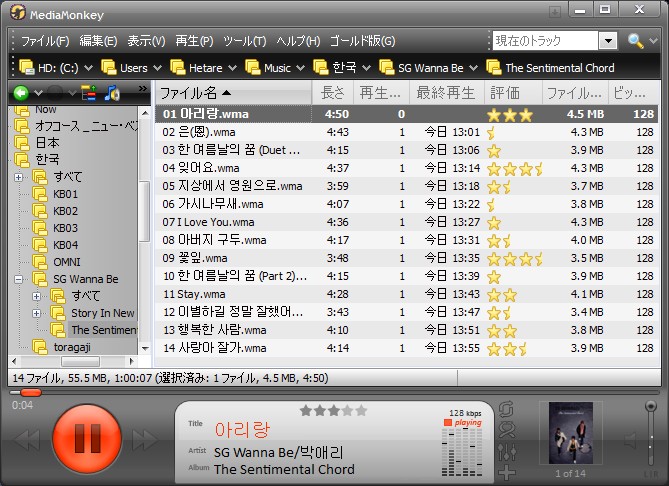Sort by 評価 column header
This screenshot has height=486, width=669.
tap(513, 93)
